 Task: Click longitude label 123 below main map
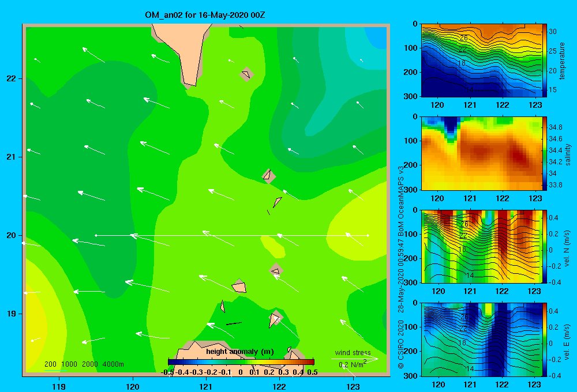[353, 386]
